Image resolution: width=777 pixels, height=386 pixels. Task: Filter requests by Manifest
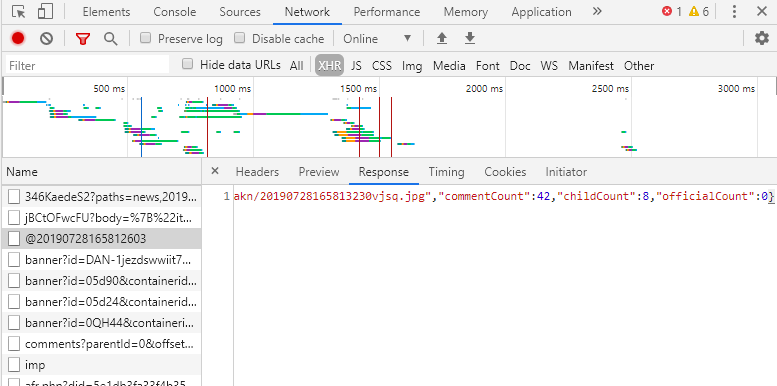591,65
